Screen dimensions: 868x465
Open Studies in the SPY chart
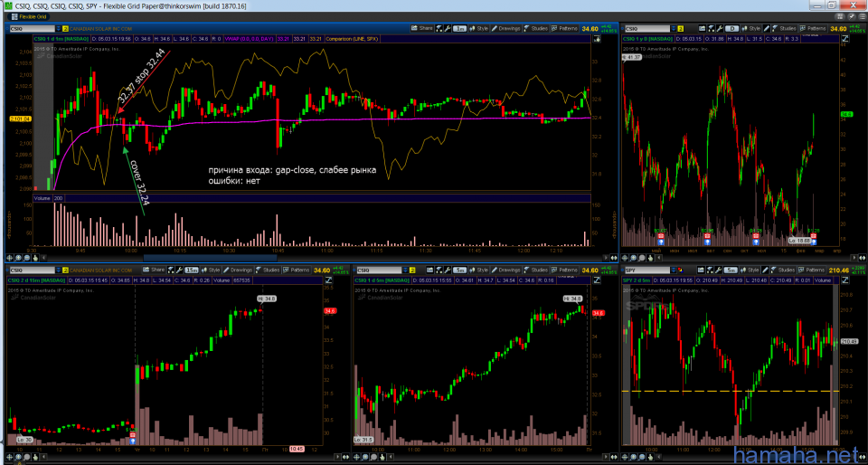(785, 270)
